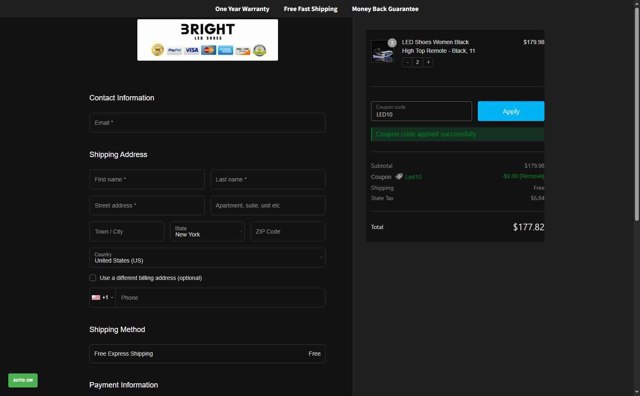This screenshot has height=396, width=640.
Task: Click the total amount $177.82
Action: tap(529, 227)
